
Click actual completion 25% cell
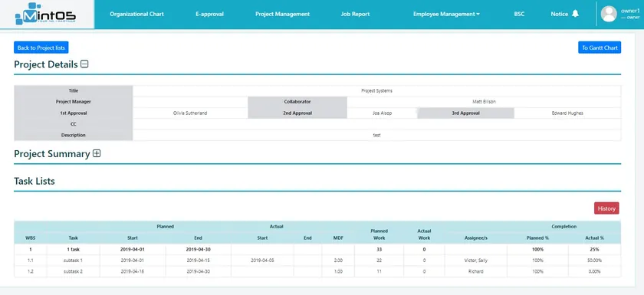(x=594, y=249)
